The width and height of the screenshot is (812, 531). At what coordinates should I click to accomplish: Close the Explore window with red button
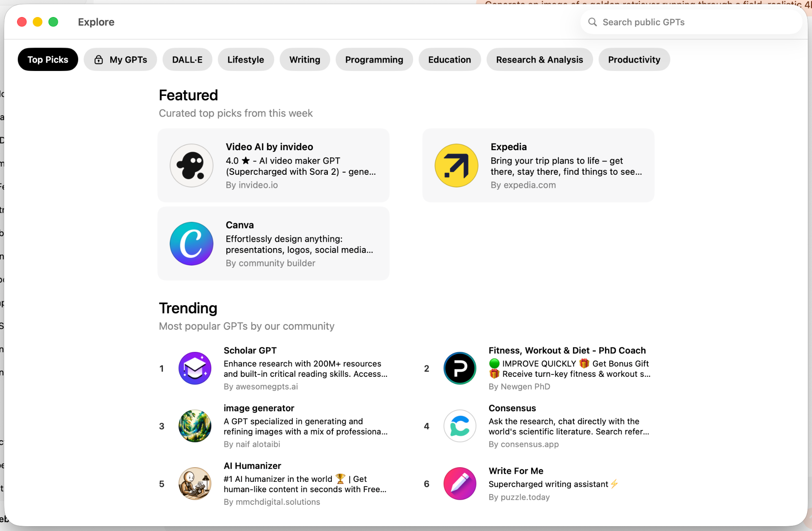point(22,22)
